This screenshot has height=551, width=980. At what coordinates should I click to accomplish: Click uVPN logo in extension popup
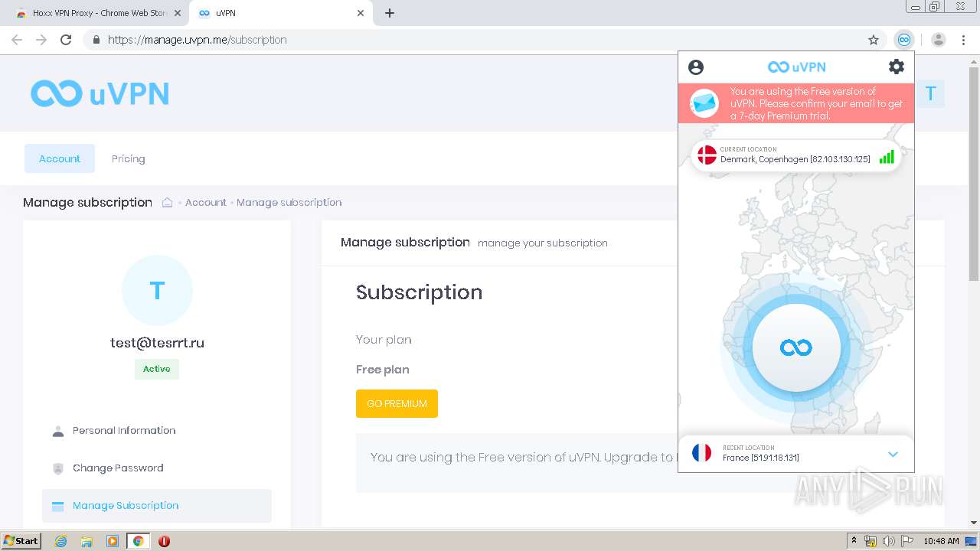coord(796,67)
